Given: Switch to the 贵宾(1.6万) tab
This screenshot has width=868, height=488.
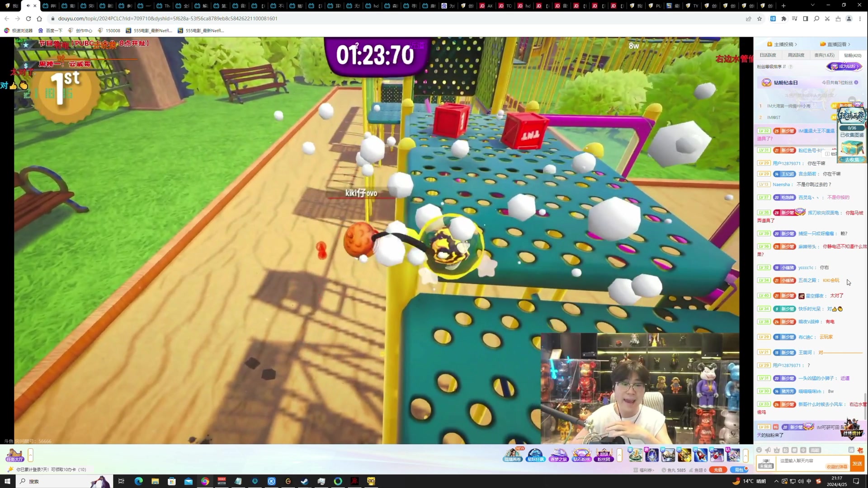Looking at the screenshot, I should pos(824,55).
